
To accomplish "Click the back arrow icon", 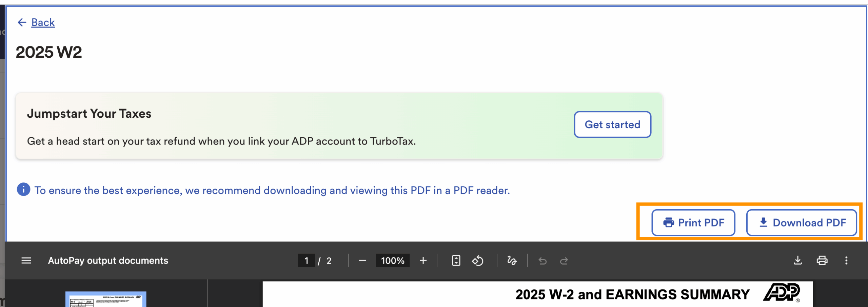I will point(22,22).
